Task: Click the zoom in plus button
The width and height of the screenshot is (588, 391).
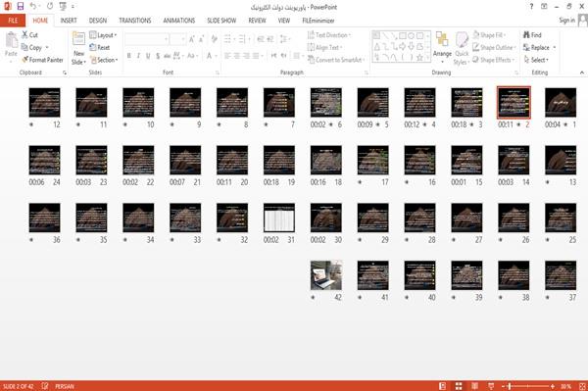Action: 553,386
